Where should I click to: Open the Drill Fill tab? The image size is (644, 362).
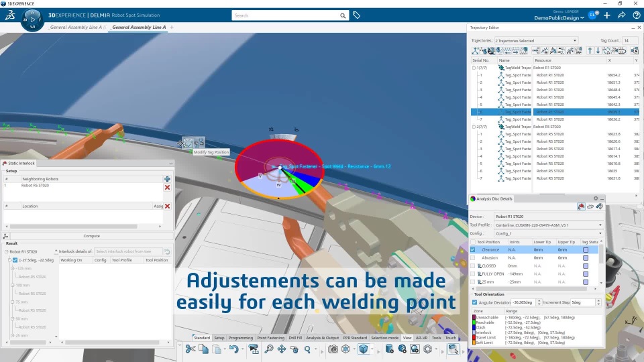point(295,338)
